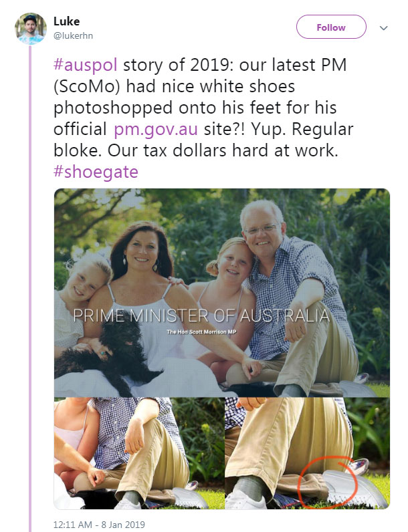This screenshot has width=408, height=532.
Task: Click the white shoe in bottom-left photo
Action: (x=190, y=497)
